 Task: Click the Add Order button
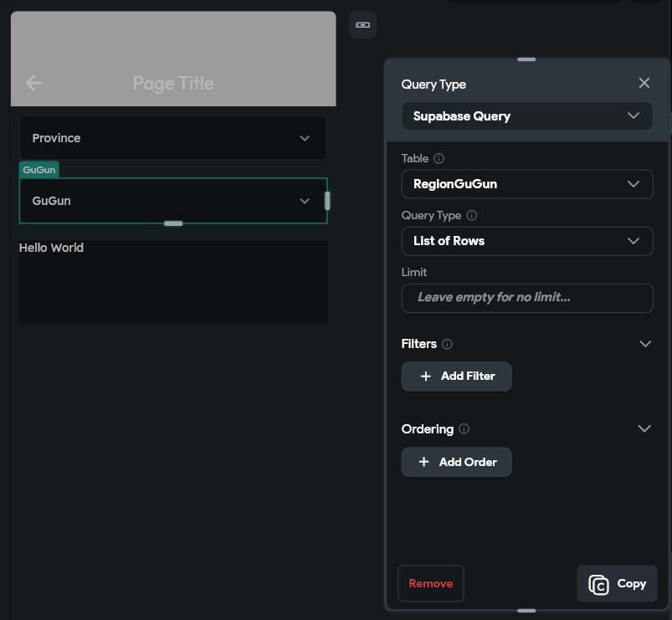456,462
